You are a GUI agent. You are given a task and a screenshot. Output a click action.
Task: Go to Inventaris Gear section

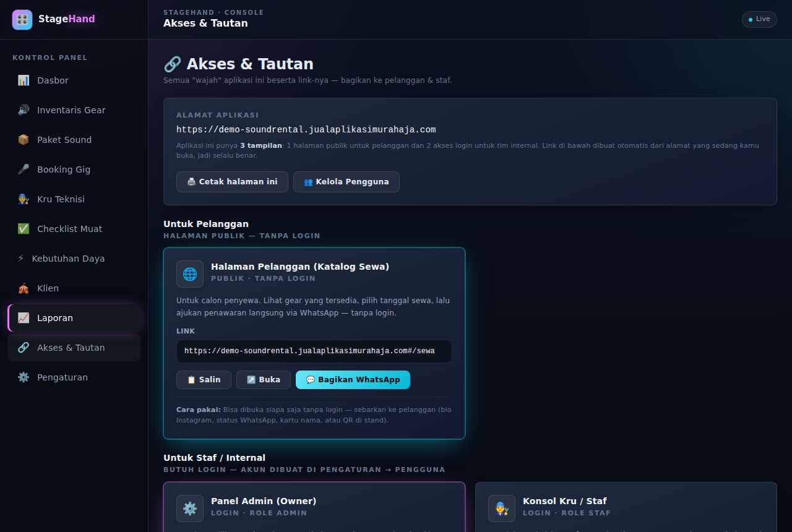(74, 110)
